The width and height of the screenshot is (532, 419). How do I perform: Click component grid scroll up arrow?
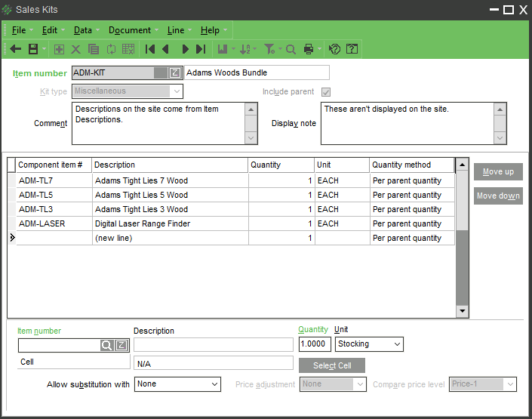tap(462, 165)
